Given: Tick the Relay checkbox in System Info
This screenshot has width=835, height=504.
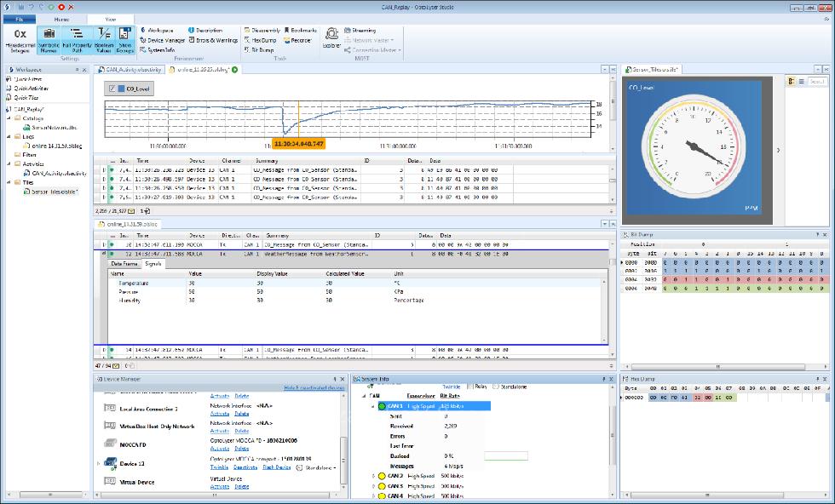Looking at the screenshot, I should (x=471, y=386).
